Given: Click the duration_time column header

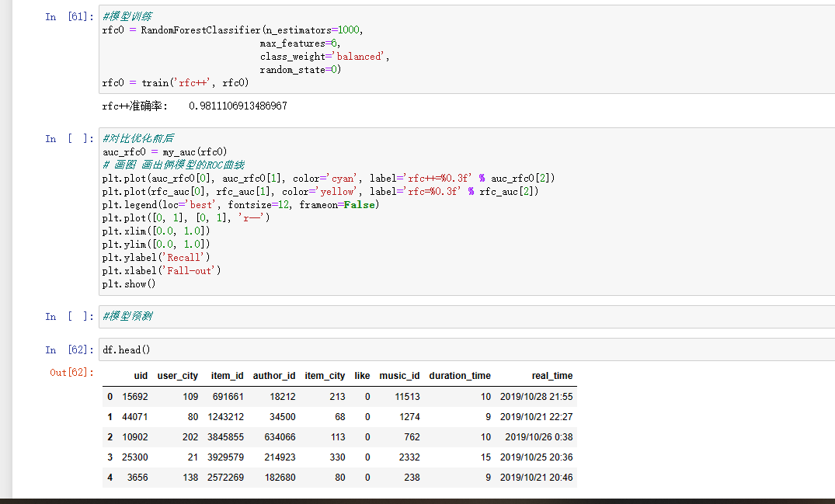Looking at the screenshot, I should 460,376.
